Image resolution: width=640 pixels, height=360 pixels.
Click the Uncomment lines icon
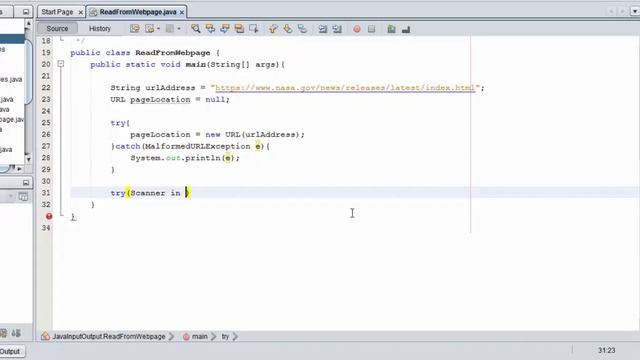click(406, 29)
